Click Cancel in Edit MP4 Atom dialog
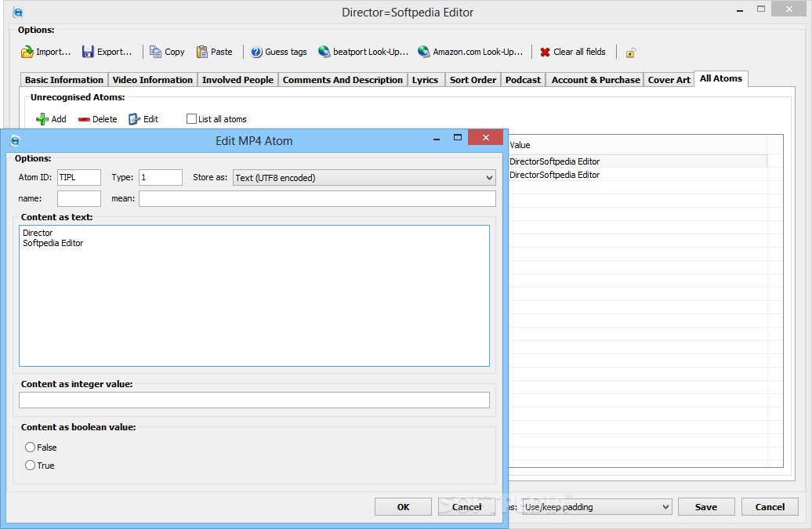Viewport: 812px width, 529px height. [x=466, y=507]
